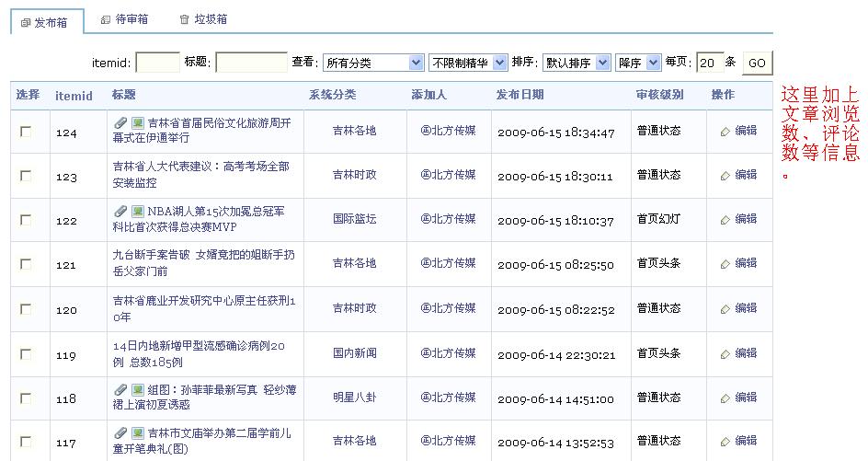Switch to the 待审箱 tab
The height and width of the screenshot is (461, 868).
124,19
